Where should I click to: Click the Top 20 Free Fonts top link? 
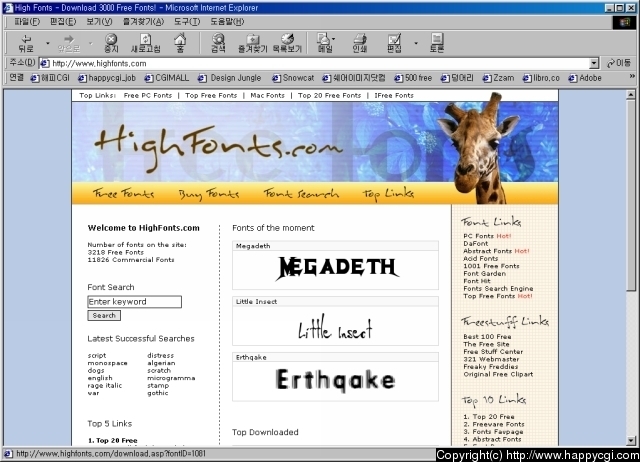click(329, 96)
